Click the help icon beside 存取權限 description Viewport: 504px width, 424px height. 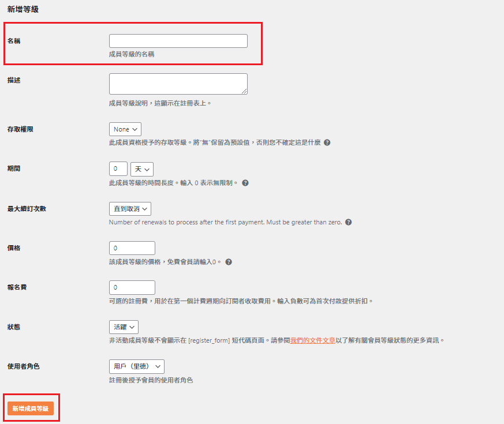327,142
